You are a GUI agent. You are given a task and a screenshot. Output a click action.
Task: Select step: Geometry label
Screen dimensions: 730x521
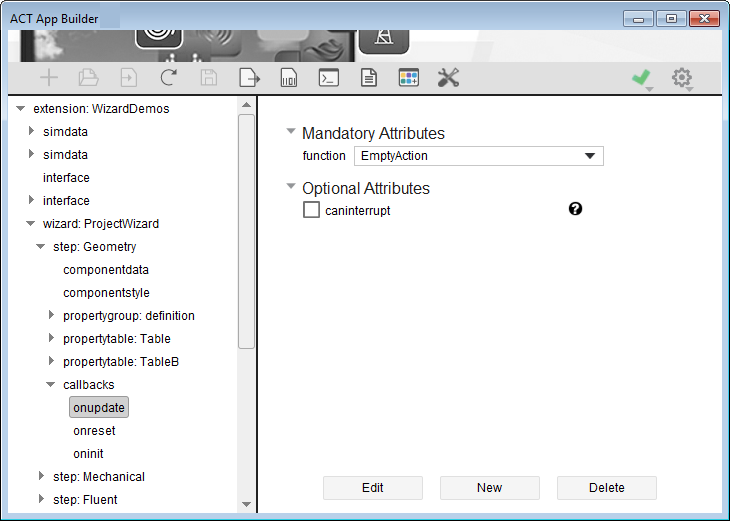pos(95,247)
